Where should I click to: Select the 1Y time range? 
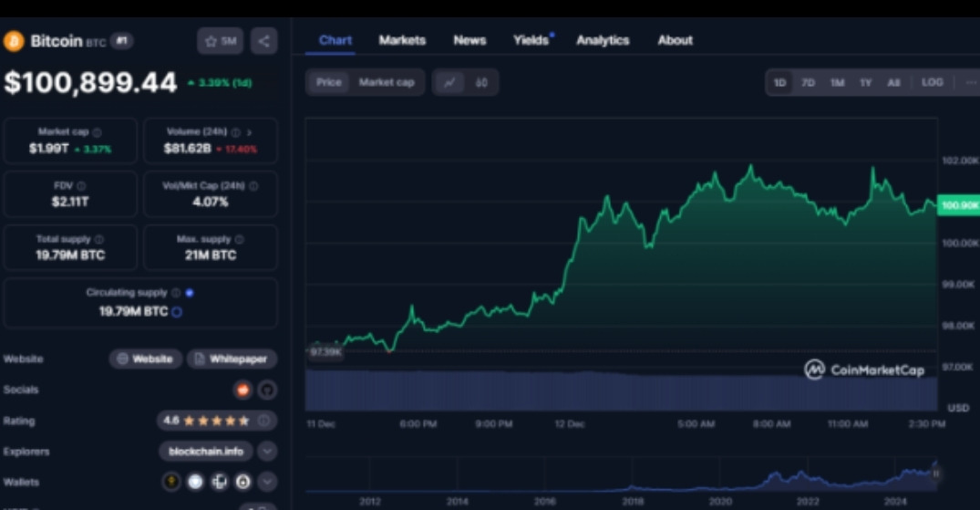[866, 82]
